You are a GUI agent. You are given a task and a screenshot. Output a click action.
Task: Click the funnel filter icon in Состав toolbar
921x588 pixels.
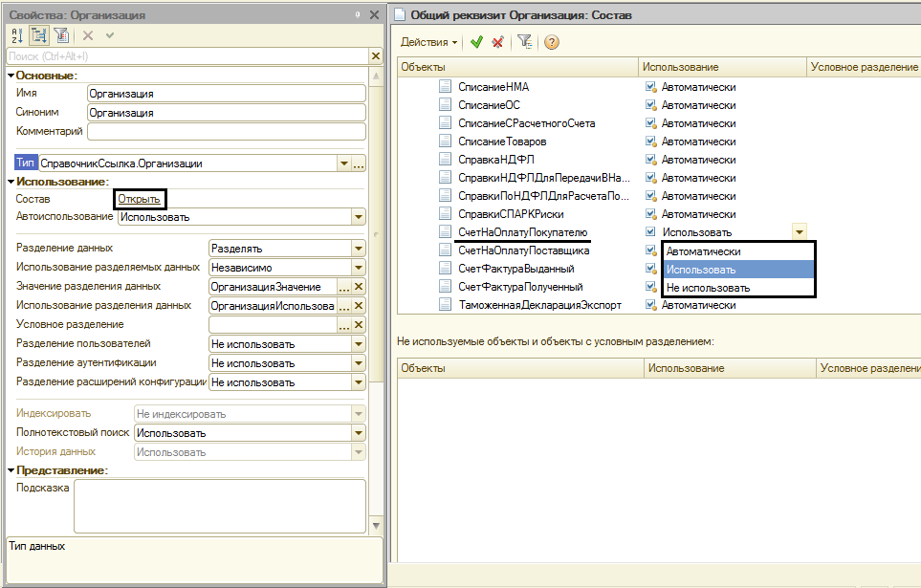[524, 42]
